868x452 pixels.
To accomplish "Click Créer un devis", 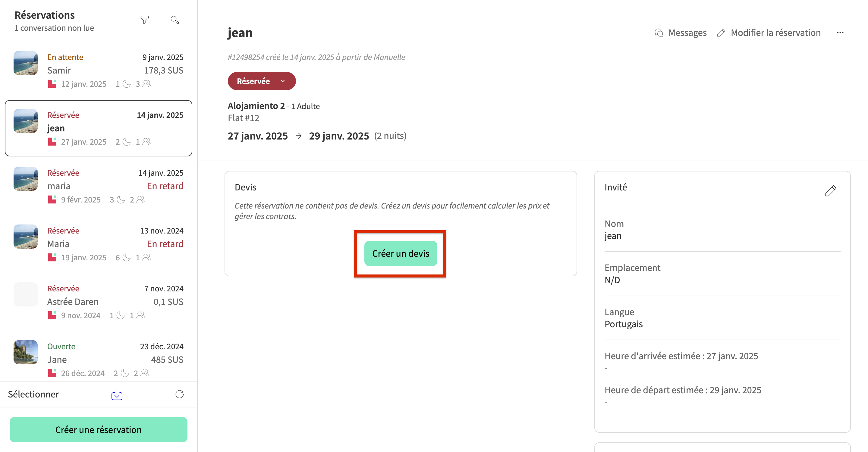I will click(x=401, y=253).
